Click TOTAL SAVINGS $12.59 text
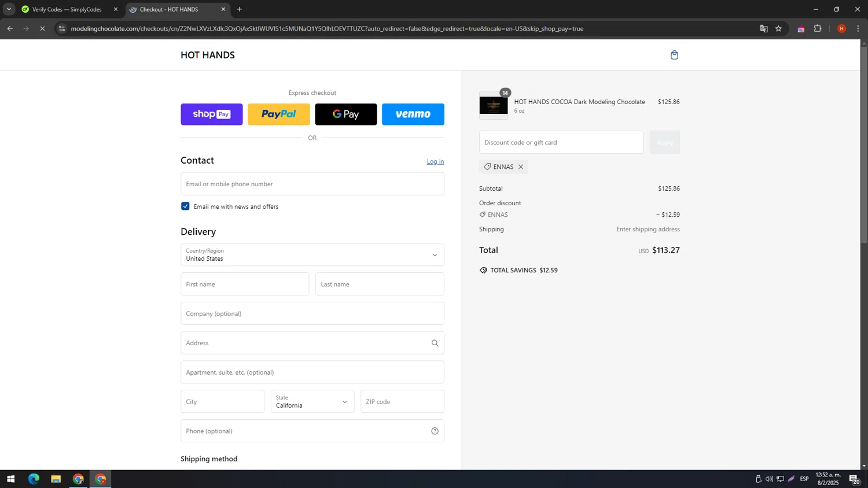Image resolution: width=868 pixels, height=488 pixels. [x=524, y=271]
